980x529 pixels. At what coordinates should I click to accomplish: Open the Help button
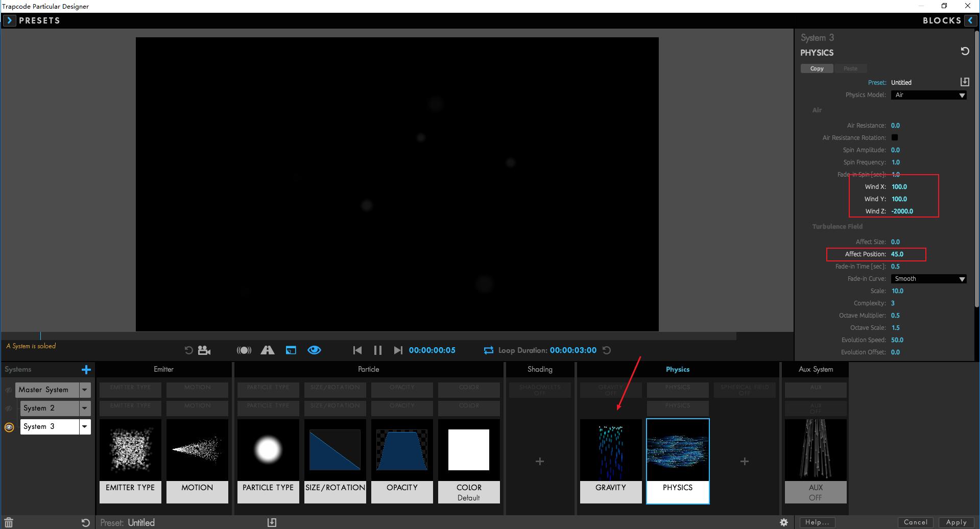[x=817, y=522]
